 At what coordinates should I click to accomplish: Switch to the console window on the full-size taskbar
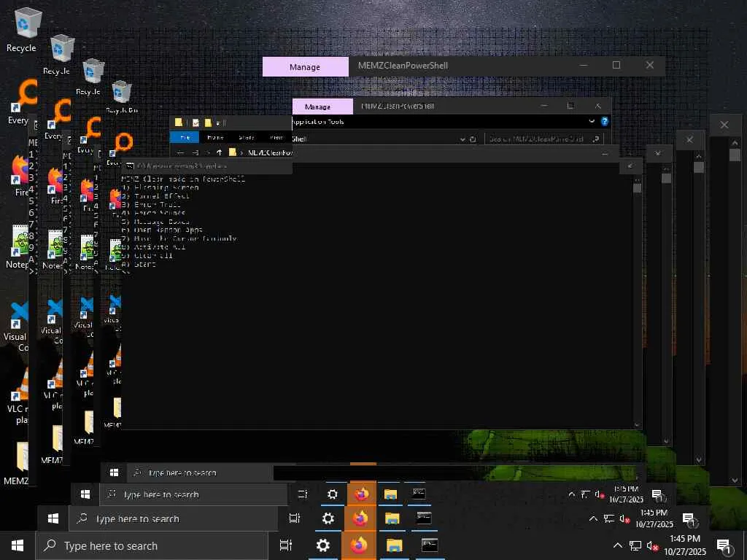pos(430,545)
